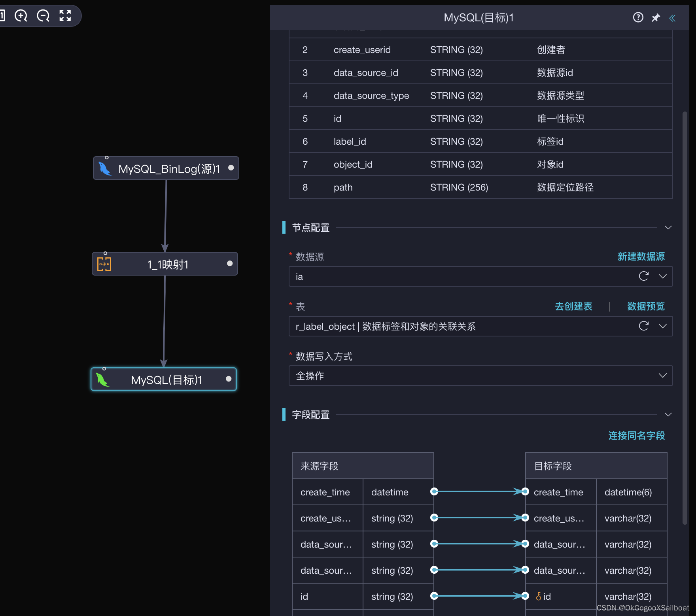This screenshot has width=696, height=616.
Task: Click source field datetime type cell
Action: 398,492
